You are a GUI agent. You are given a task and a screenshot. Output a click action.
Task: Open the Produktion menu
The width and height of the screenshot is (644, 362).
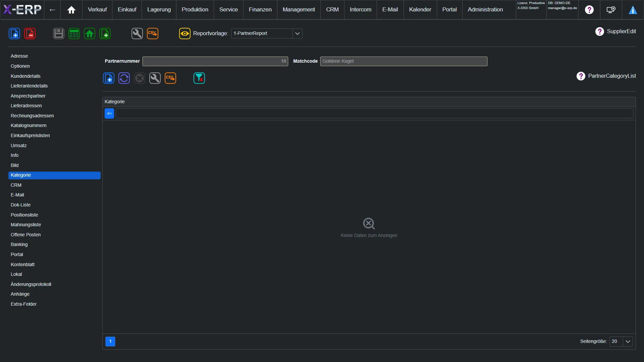[195, 10]
